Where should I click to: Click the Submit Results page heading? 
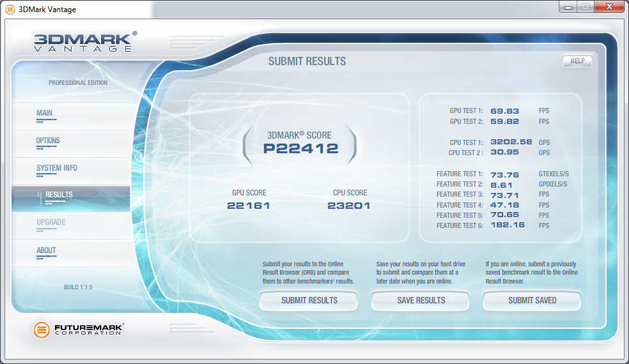(x=307, y=61)
